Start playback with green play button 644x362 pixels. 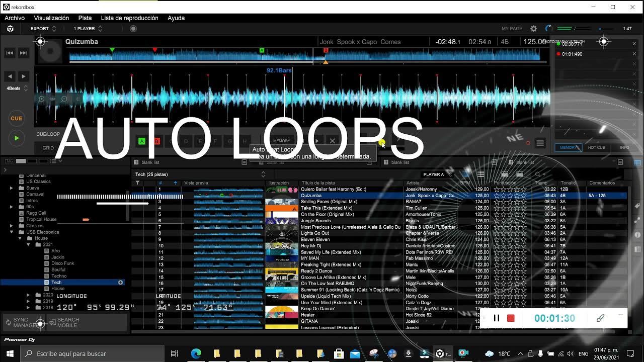[x=17, y=138]
